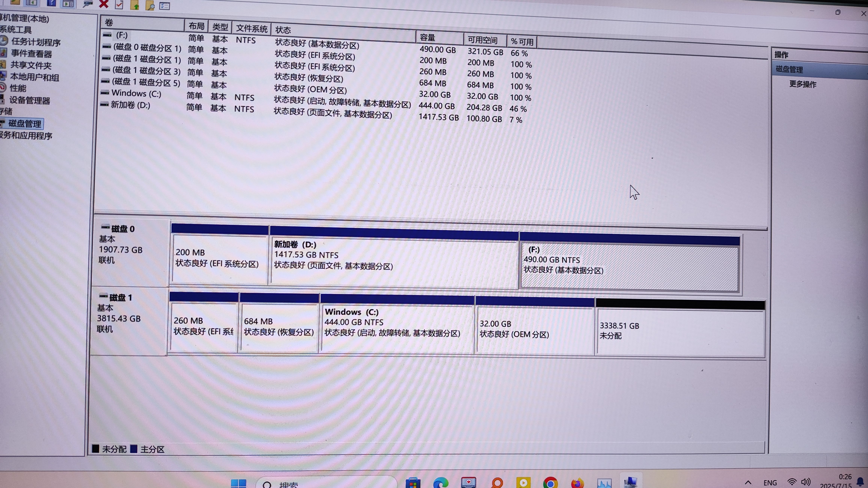The height and width of the screenshot is (488, 868).
Task: Click the blue help question-mark toolbar icon
Action: 51,3
